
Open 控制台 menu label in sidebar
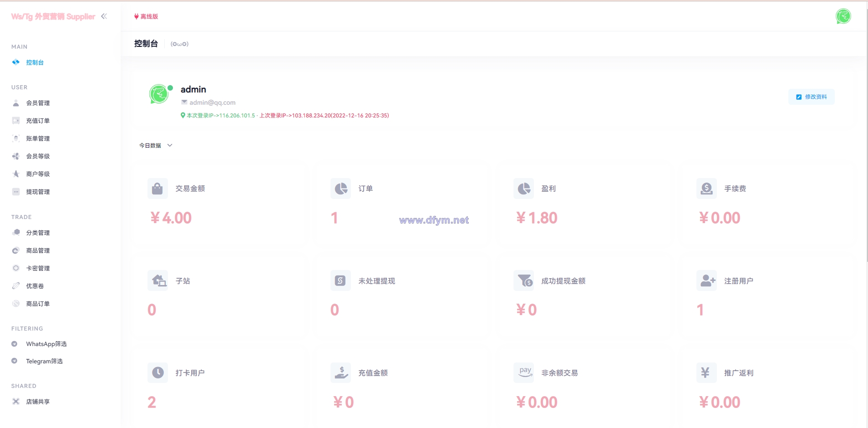pyautogui.click(x=35, y=62)
